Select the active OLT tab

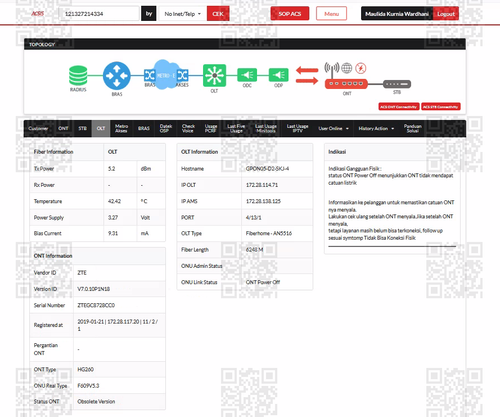coord(101,128)
